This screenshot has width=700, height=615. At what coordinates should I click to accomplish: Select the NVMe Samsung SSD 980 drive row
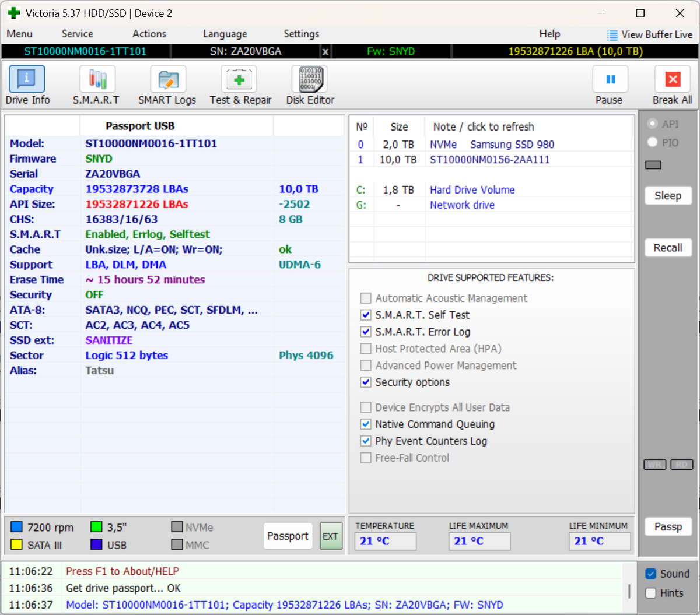pos(492,145)
